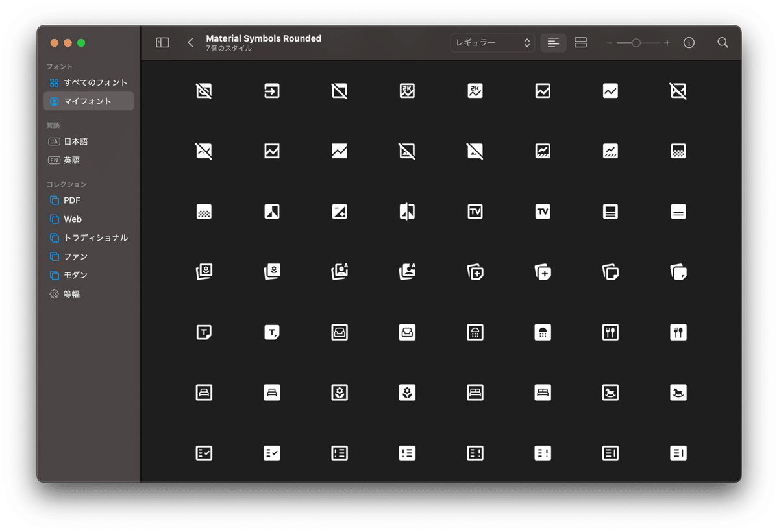Viewport: 779px width, 532px height.
Task: Select the outlined 2K glyph
Action: 407,91
